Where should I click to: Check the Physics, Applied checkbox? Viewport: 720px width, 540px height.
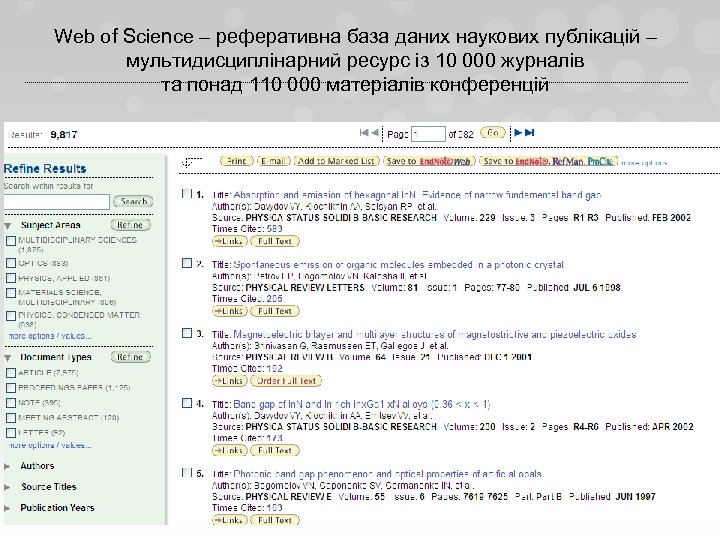[x=11, y=278]
